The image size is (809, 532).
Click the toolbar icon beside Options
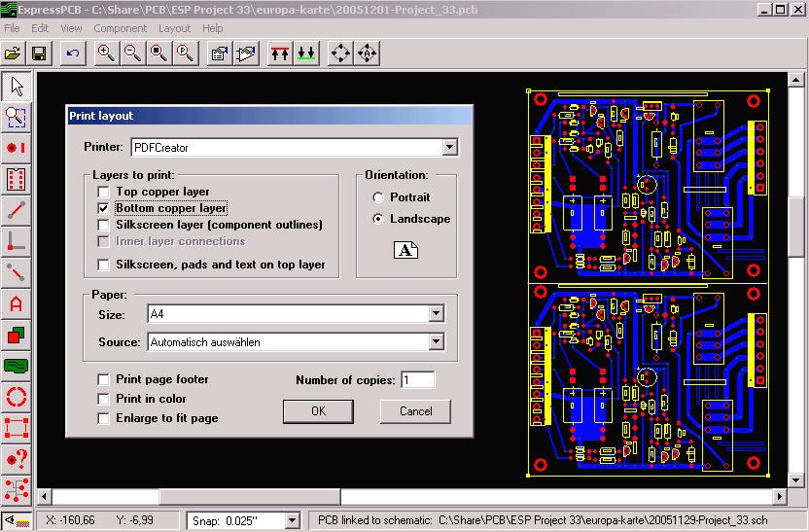[x=246, y=53]
